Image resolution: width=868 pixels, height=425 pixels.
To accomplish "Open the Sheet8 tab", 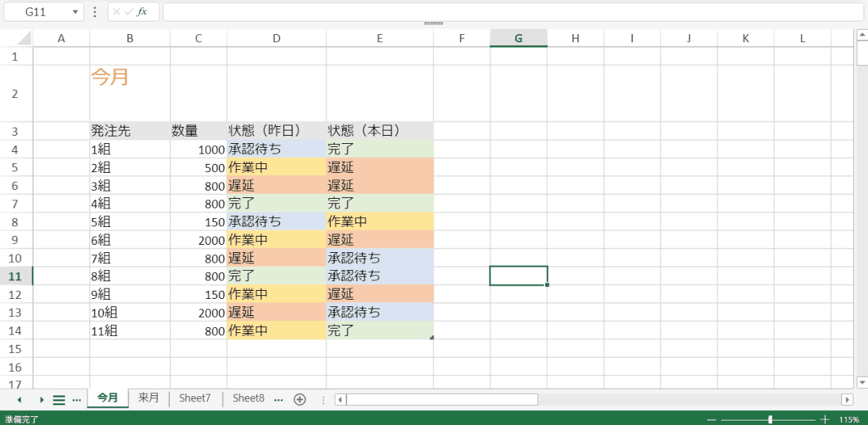I will 248,398.
